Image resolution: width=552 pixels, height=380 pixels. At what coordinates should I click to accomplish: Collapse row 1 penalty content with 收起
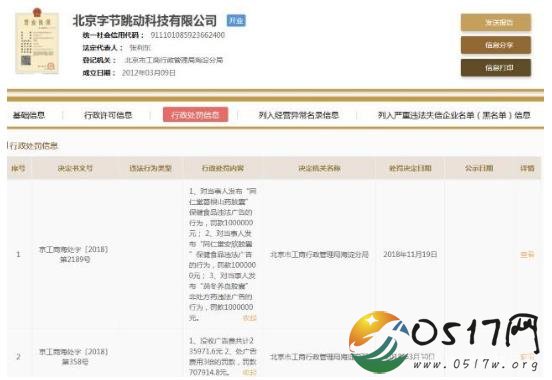click(249, 318)
